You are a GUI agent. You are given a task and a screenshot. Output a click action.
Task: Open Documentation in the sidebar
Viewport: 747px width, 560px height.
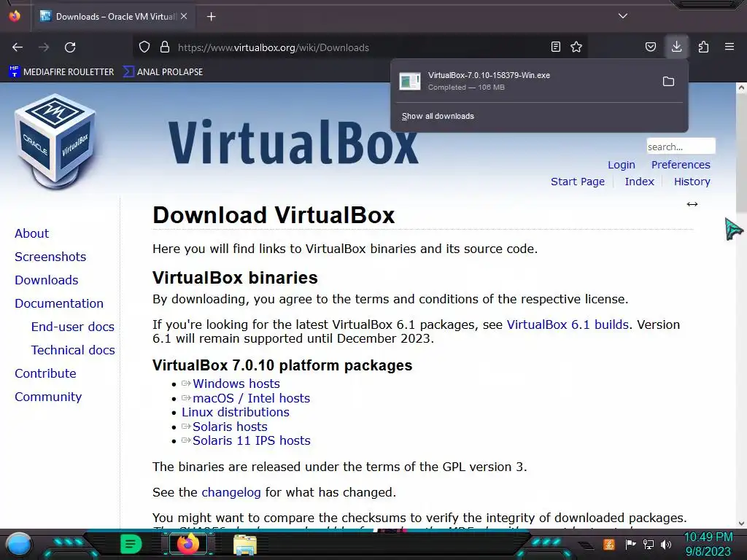[59, 303]
